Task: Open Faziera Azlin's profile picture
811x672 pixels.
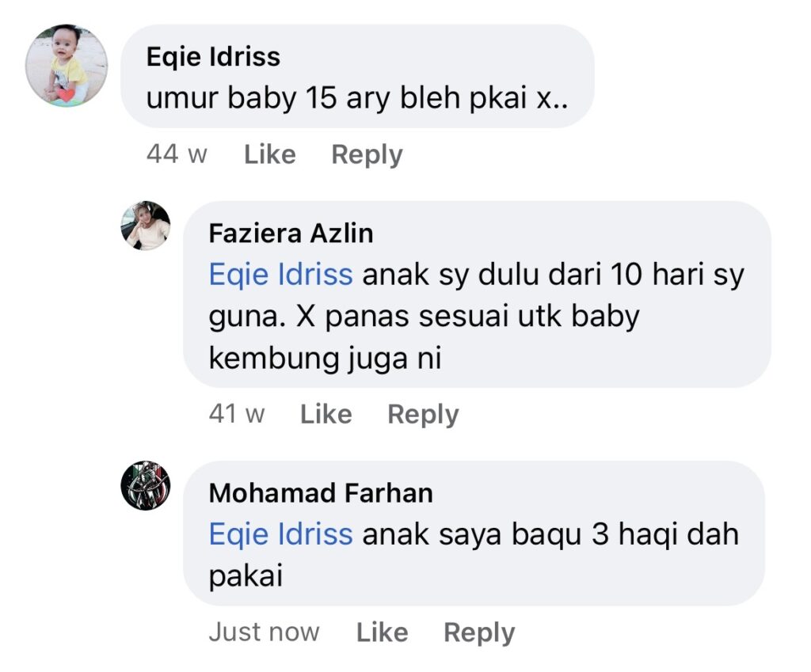Action: click(x=145, y=226)
